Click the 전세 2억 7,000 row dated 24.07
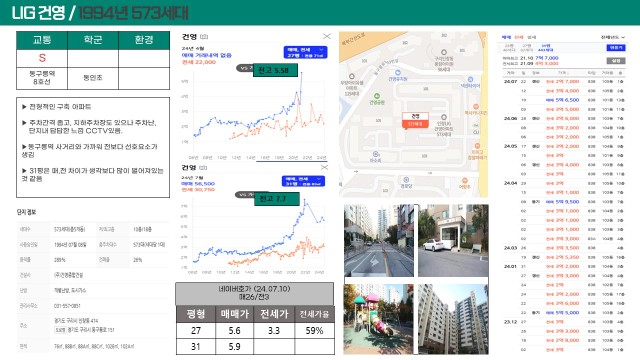This screenshot has width=640, height=360. pyautogui.click(x=563, y=82)
